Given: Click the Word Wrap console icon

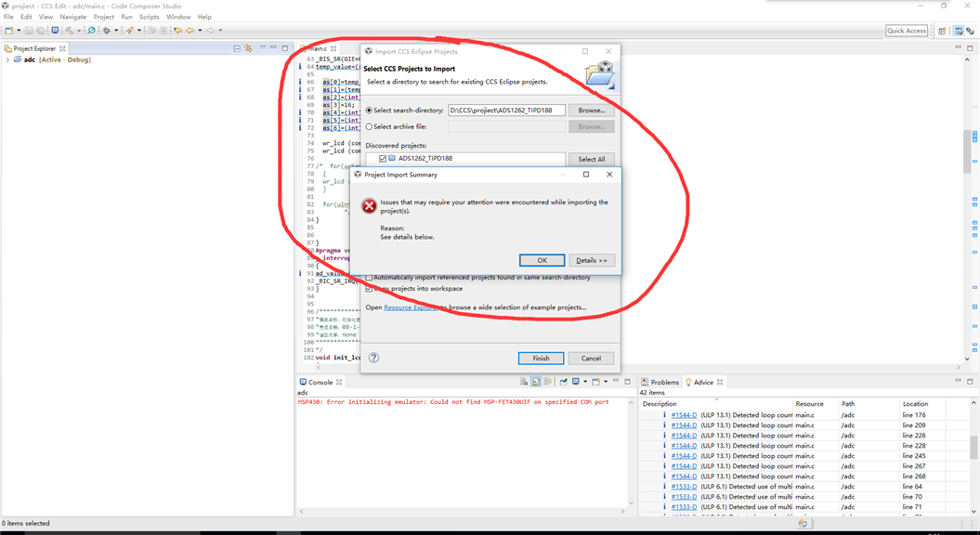Looking at the screenshot, I should click(x=547, y=382).
